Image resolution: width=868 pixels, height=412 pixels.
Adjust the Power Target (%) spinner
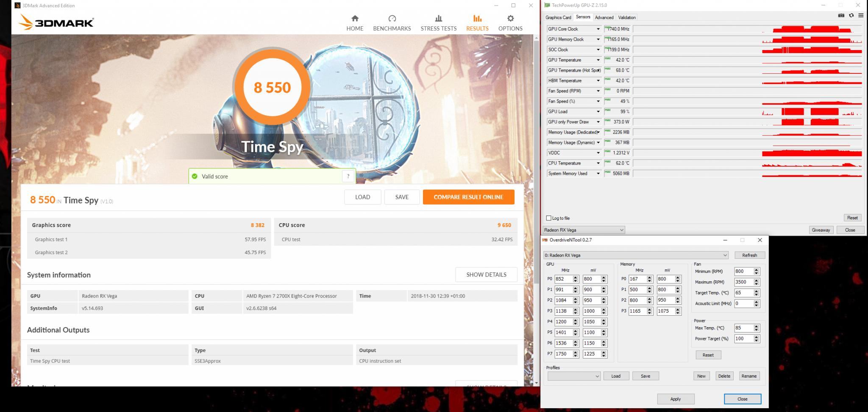pyautogui.click(x=757, y=339)
